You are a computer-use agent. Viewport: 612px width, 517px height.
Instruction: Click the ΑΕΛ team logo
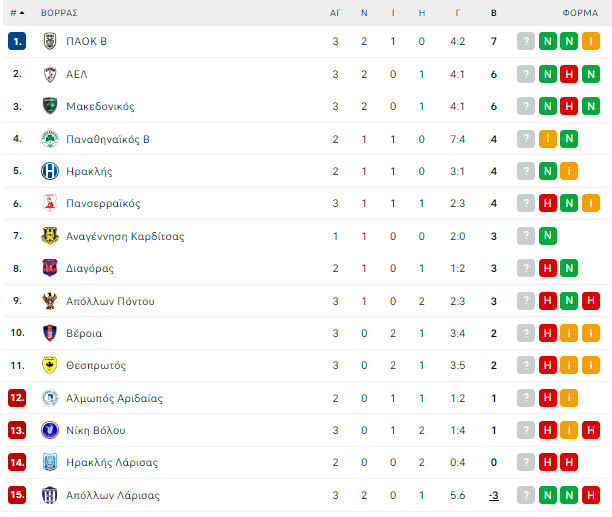click(50, 74)
